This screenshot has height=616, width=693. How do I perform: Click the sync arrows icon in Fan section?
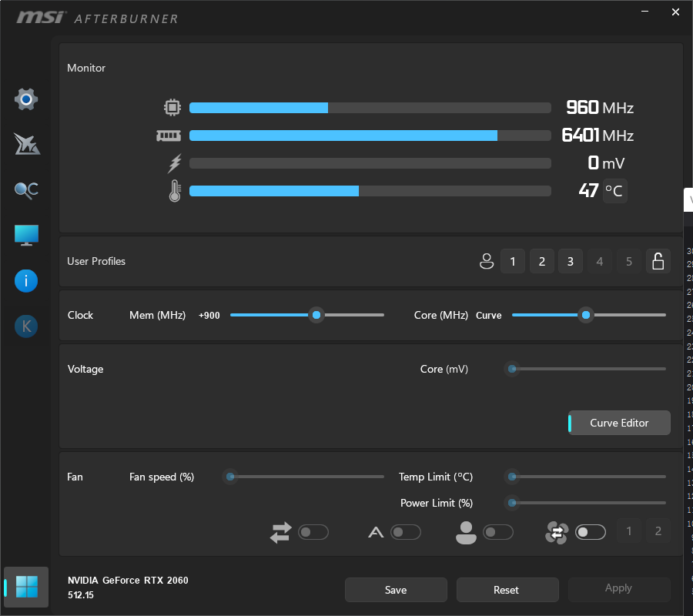pyautogui.click(x=280, y=532)
